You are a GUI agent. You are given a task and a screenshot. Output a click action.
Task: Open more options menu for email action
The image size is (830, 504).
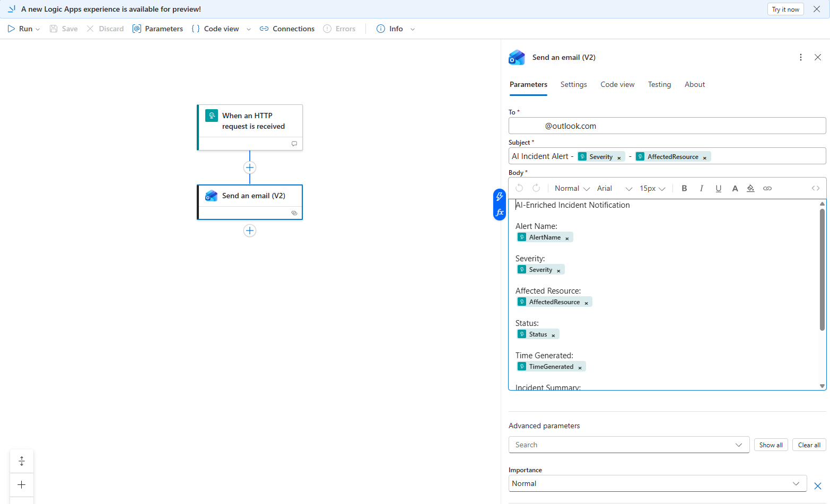(x=801, y=57)
